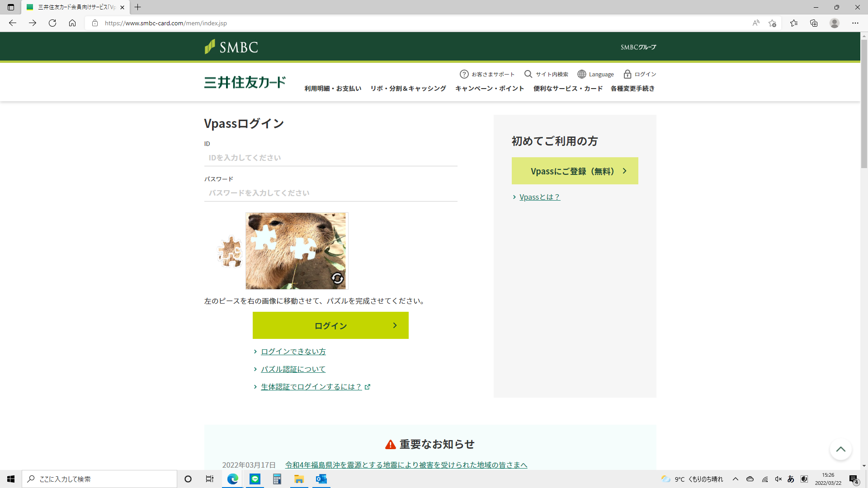Click the capybara puzzle image
Viewport: 868px width, 488px height.
point(296,251)
